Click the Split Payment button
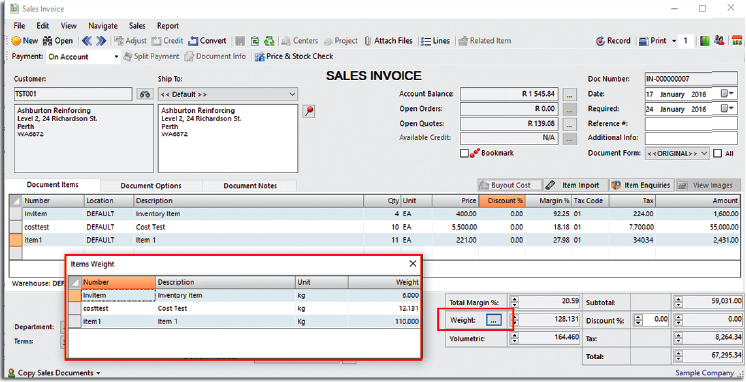746x382 pixels. 151,56
